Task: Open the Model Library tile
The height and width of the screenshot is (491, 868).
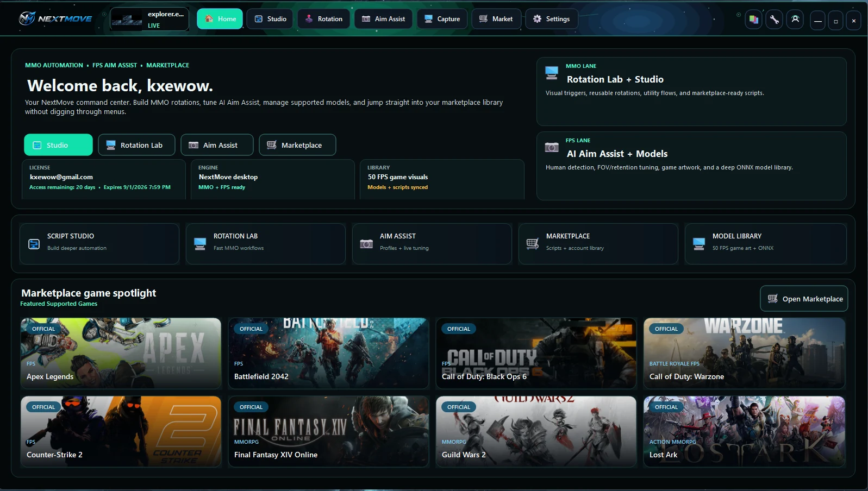Action: coord(766,244)
